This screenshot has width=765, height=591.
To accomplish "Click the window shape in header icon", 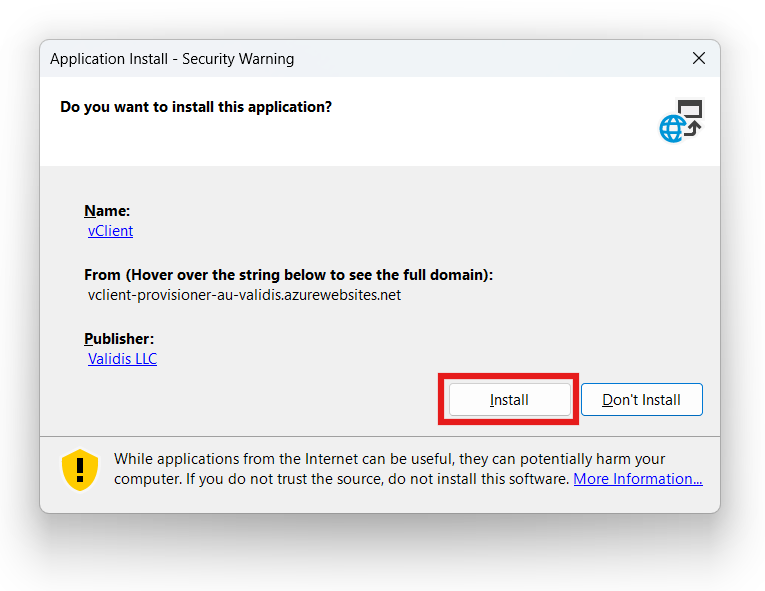I will click(691, 108).
